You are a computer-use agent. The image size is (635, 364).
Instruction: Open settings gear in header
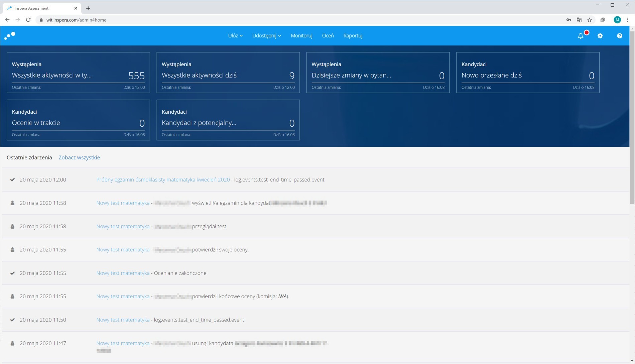pos(600,36)
